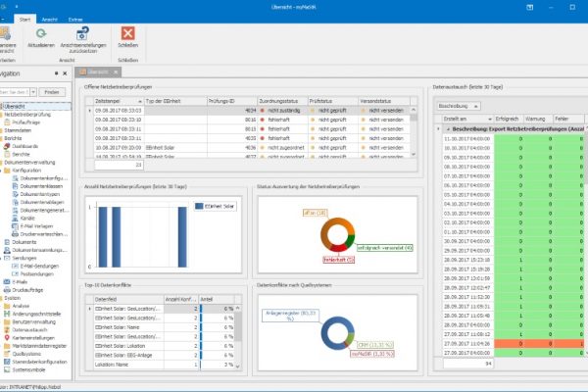This screenshot has height=392, width=588.
Task: Click the Anlagenregister label in source donut
Action: click(290, 316)
